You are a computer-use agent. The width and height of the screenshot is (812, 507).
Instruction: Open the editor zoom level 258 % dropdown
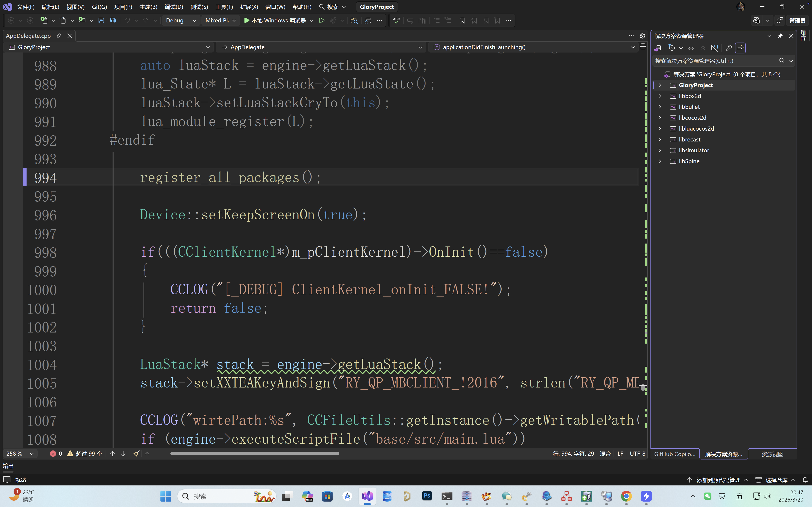(x=20, y=454)
